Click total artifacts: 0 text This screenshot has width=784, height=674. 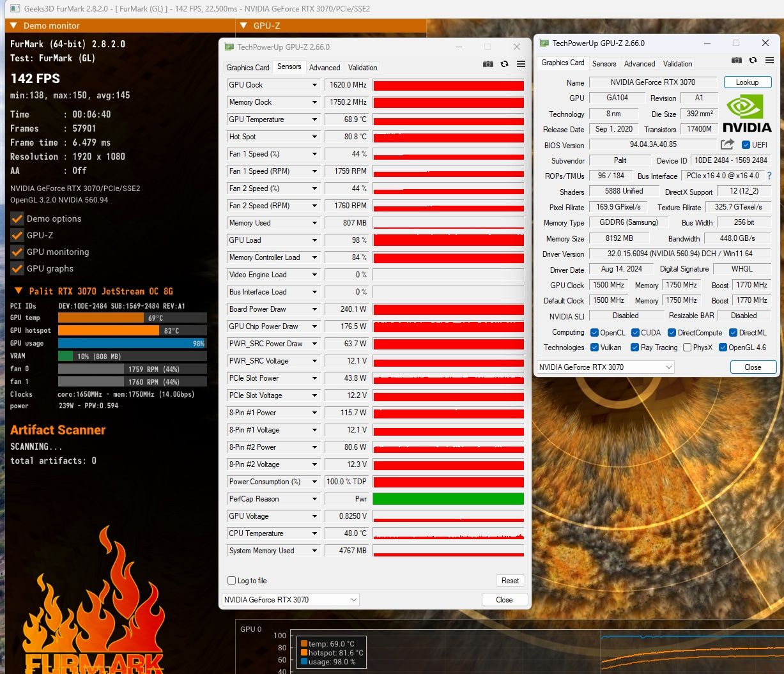point(53,461)
